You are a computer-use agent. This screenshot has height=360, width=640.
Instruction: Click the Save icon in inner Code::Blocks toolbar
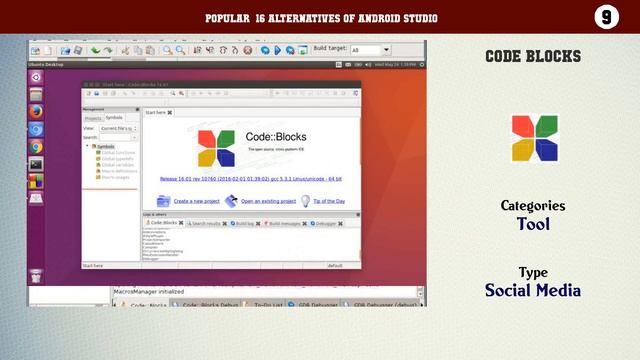(97, 93)
